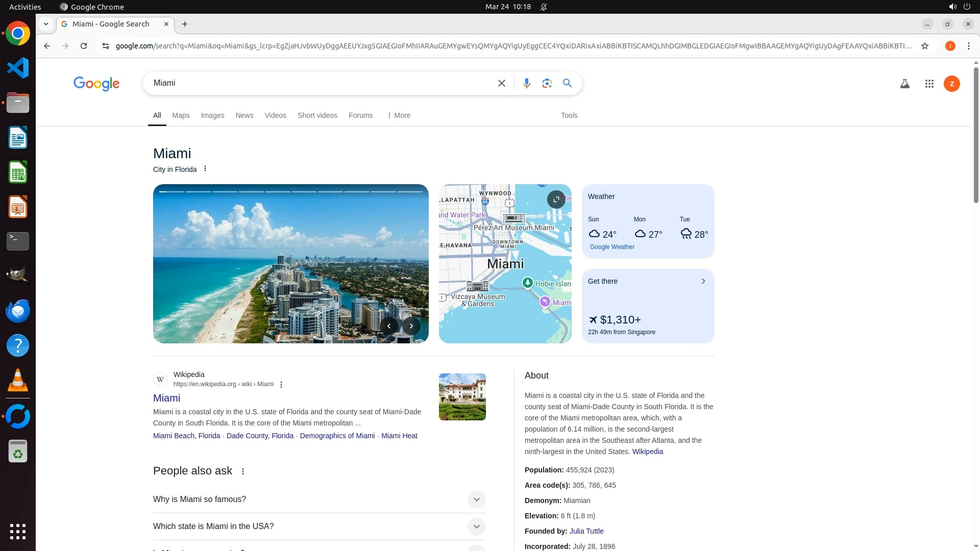Expand 'Why is Miami so famous?' question
Screen dimensions: 980x551
(476, 499)
